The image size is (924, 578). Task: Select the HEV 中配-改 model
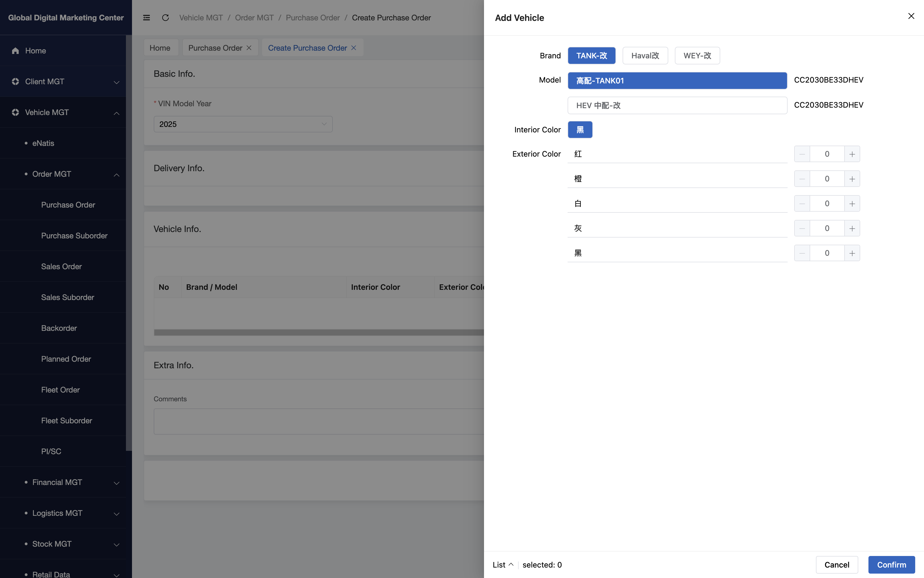[x=677, y=105]
